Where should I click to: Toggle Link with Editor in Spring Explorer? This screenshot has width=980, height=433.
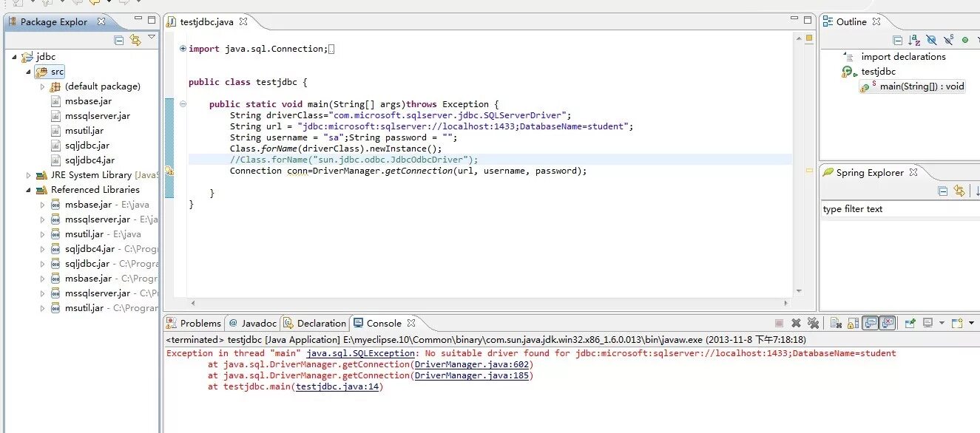click(x=960, y=191)
